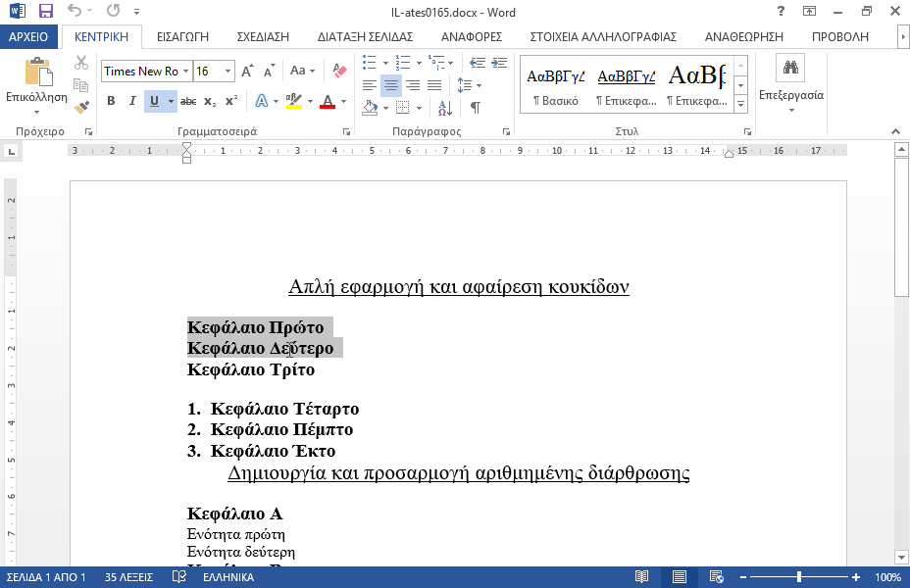This screenshot has width=910, height=588.
Task: Zoom in with the plus button
Action: click(x=856, y=577)
